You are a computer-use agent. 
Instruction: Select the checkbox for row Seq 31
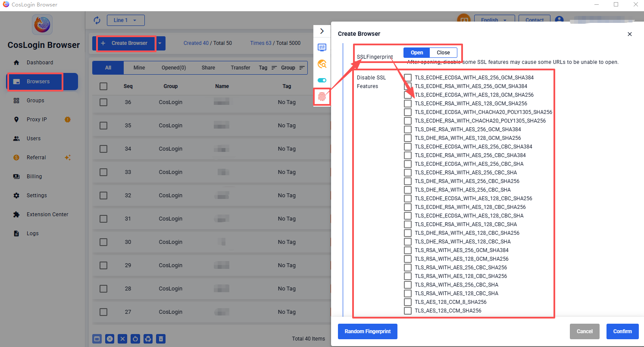coord(103,219)
